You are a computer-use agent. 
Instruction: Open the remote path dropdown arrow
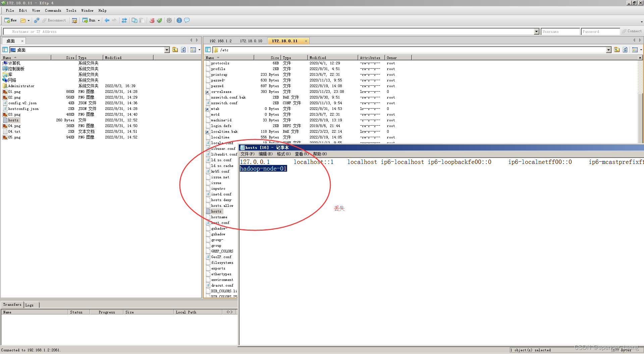coord(609,50)
